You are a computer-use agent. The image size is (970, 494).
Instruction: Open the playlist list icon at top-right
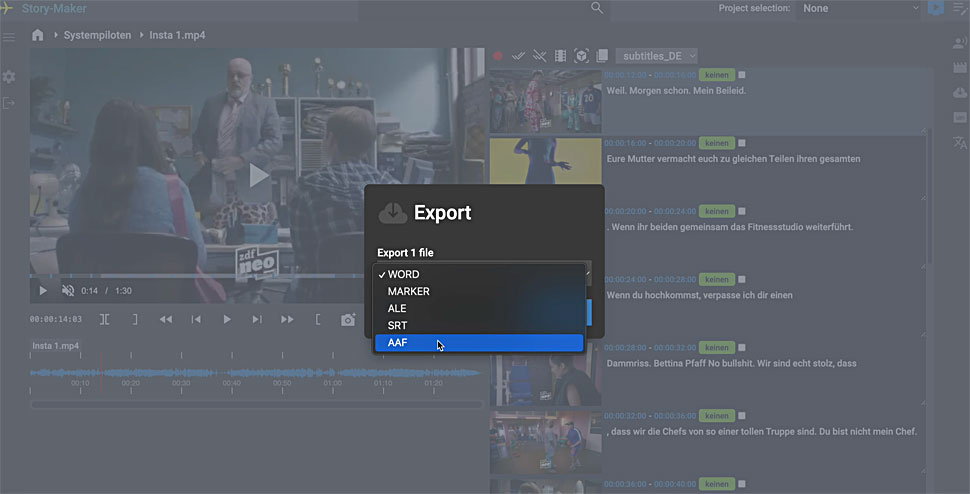(961, 8)
